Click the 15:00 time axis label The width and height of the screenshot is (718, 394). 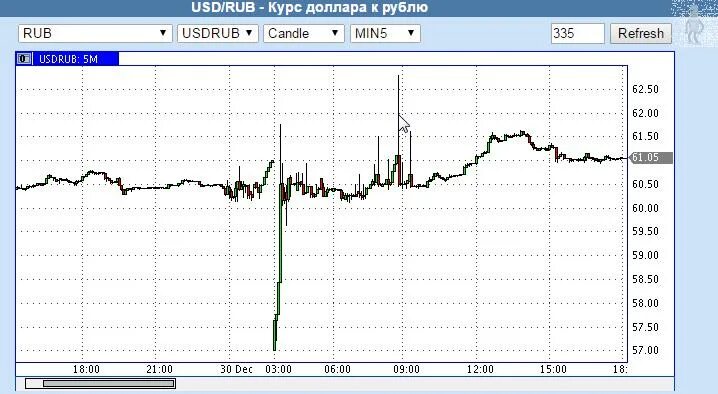pyautogui.click(x=553, y=369)
